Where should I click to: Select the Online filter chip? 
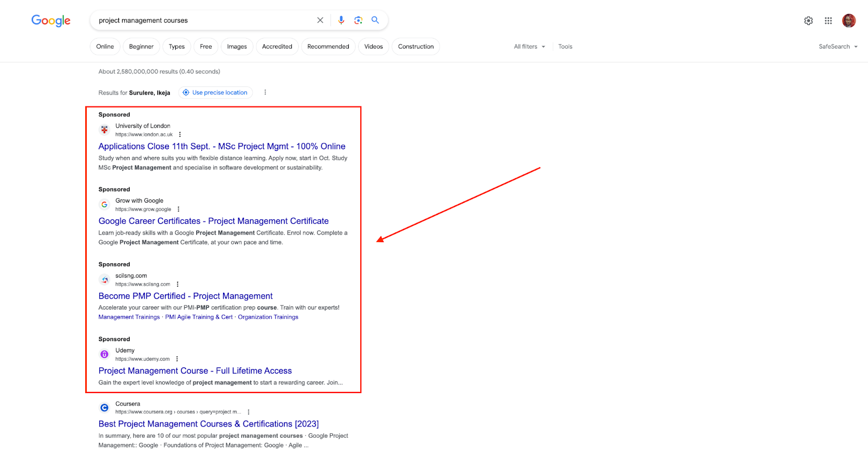click(x=105, y=47)
